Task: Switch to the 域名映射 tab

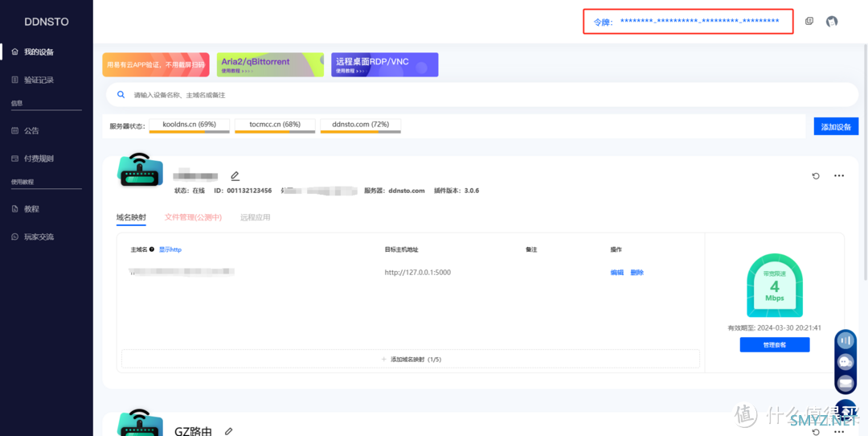Action: point(131,217)
